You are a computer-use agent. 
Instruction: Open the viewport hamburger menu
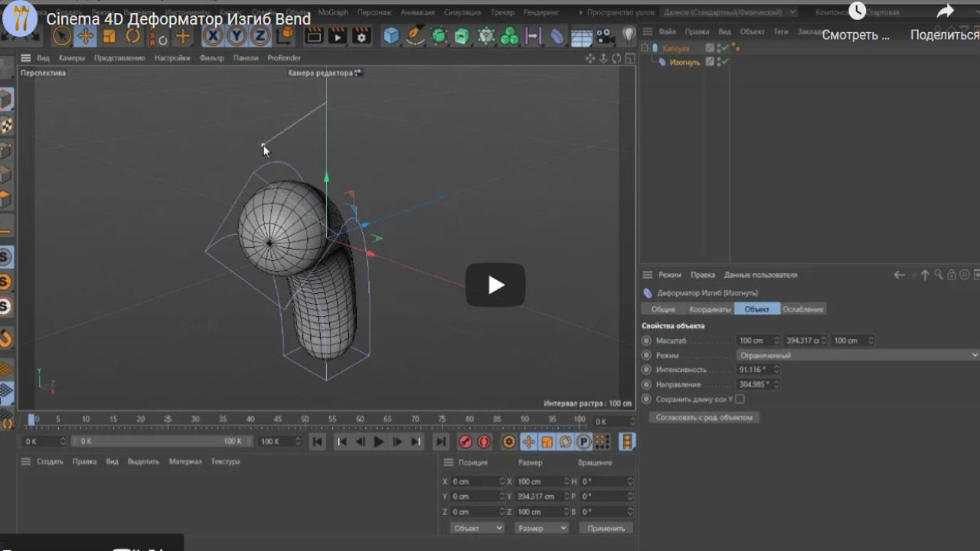(25, 58)
